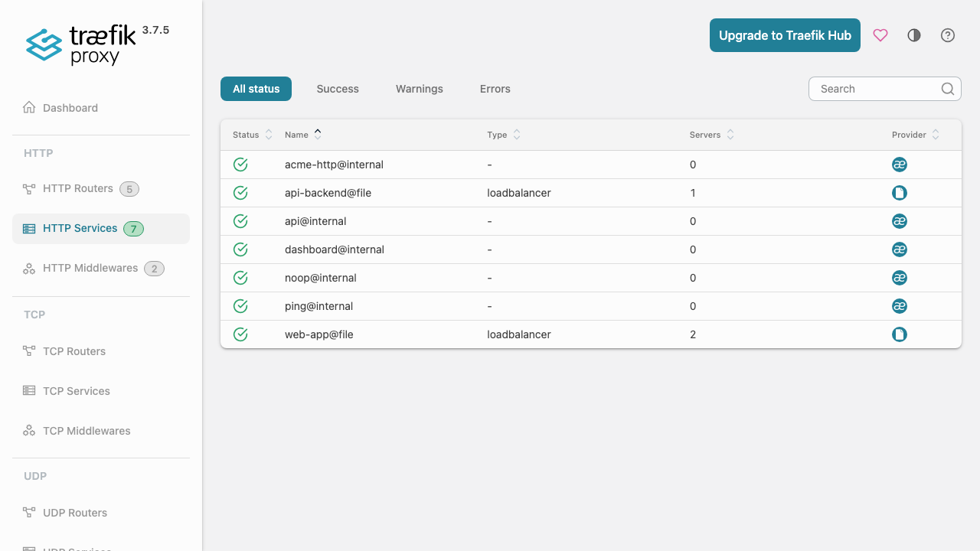Click dashboard@internal provider icon
Screen dimensions: 980x551
click(x=900, y=249)
